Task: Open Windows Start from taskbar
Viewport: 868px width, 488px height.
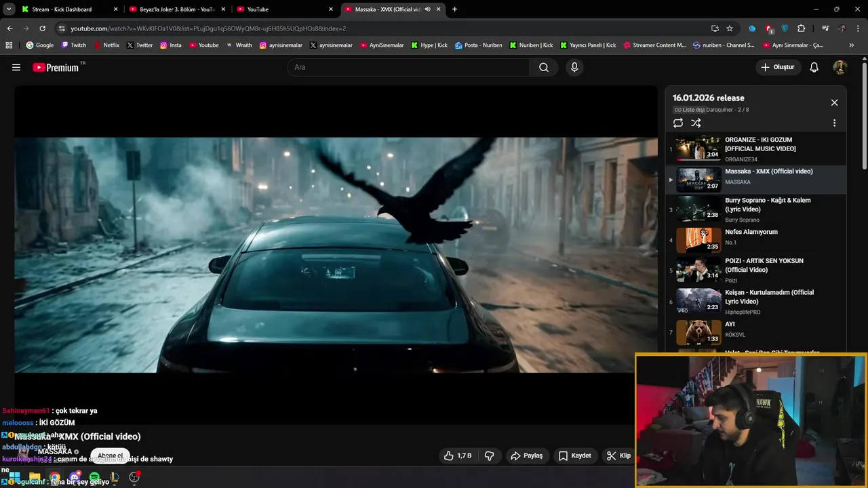Action: click(x=14, y=477)
